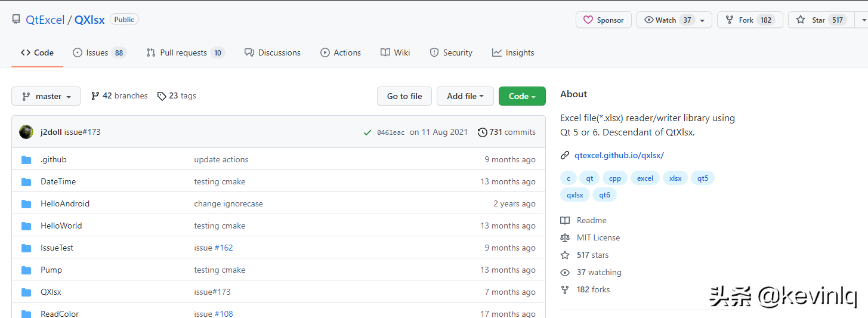Open the Readme link in About

[x=583, y=220]
